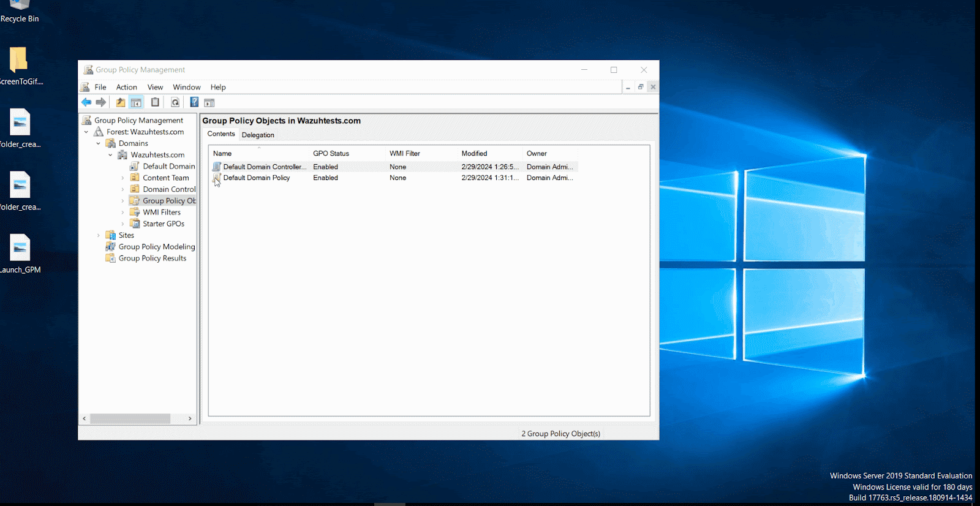Toggle Show/Hide Action Pane toolbar icon
The image size is (980, 506).
[209, 102]
